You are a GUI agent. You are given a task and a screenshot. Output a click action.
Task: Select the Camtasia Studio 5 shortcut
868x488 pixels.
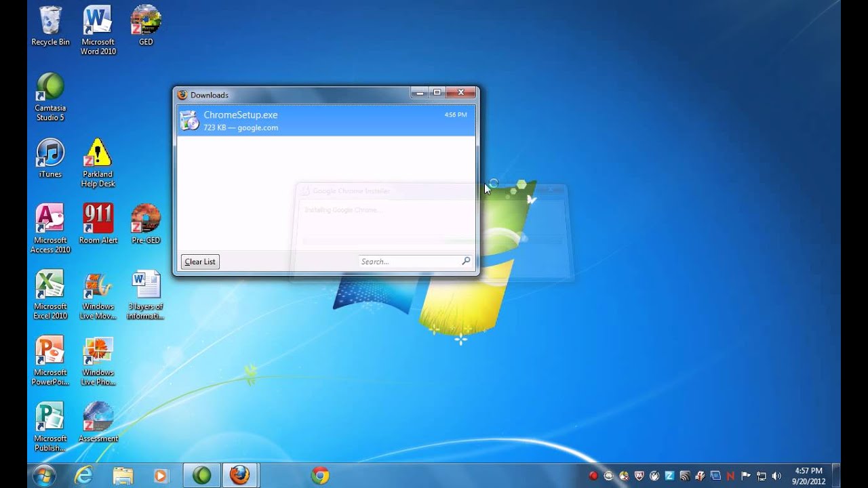50,97
